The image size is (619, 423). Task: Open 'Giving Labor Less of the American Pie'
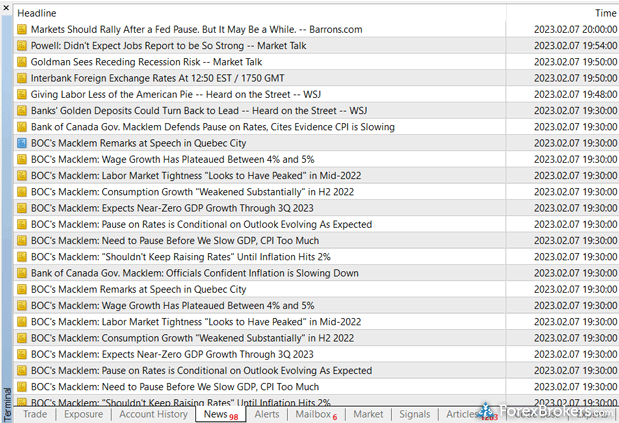coord(176,94)
